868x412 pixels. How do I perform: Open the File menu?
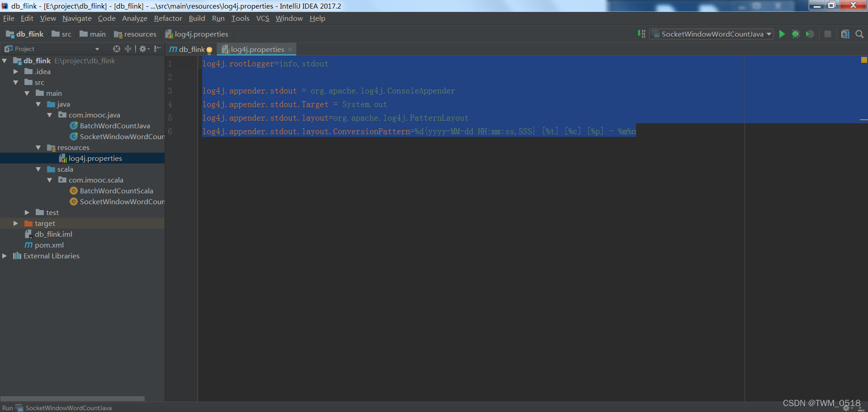(9, 19)
